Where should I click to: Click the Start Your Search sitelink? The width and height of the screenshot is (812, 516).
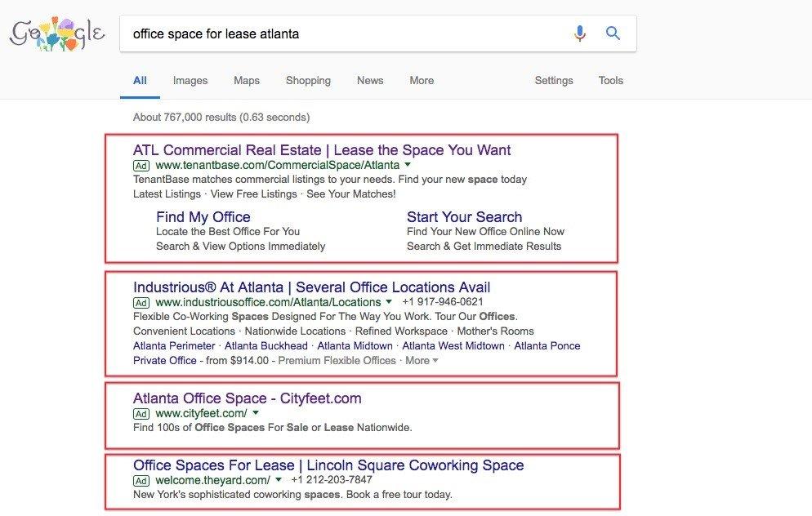(464, 217)
